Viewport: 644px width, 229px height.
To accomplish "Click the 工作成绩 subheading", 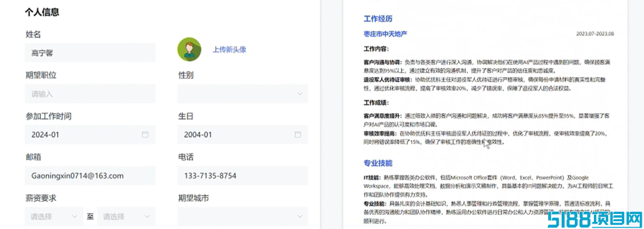I will click(376, 103).
